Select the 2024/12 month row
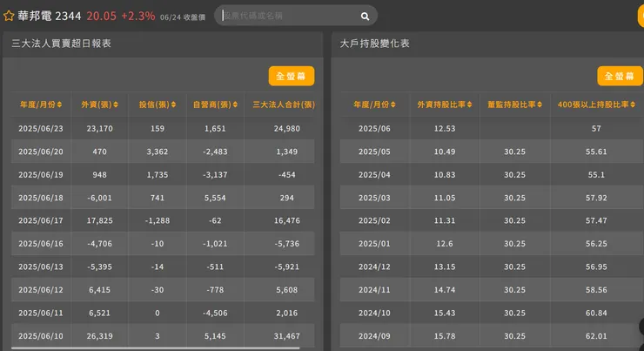 491,267
